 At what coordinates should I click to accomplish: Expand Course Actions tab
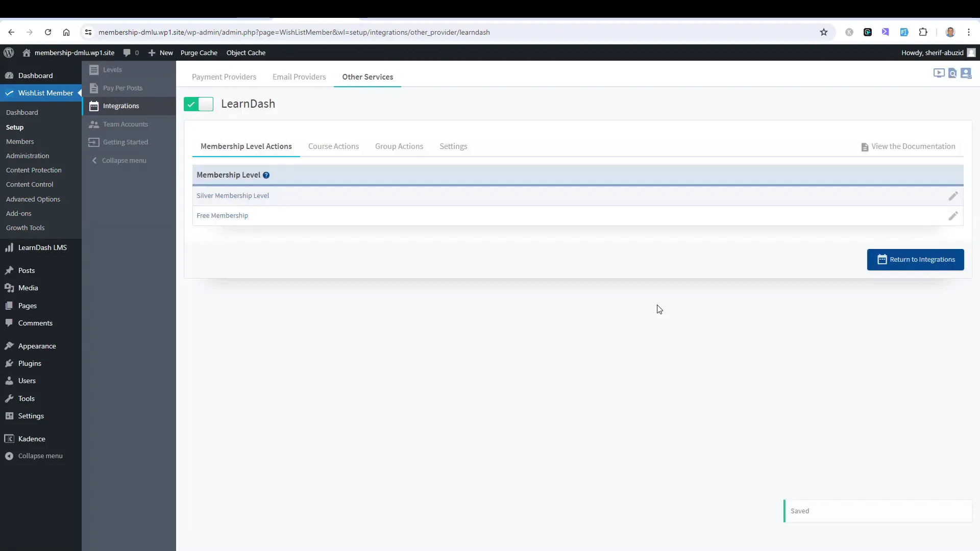click(x=333, y=146)
